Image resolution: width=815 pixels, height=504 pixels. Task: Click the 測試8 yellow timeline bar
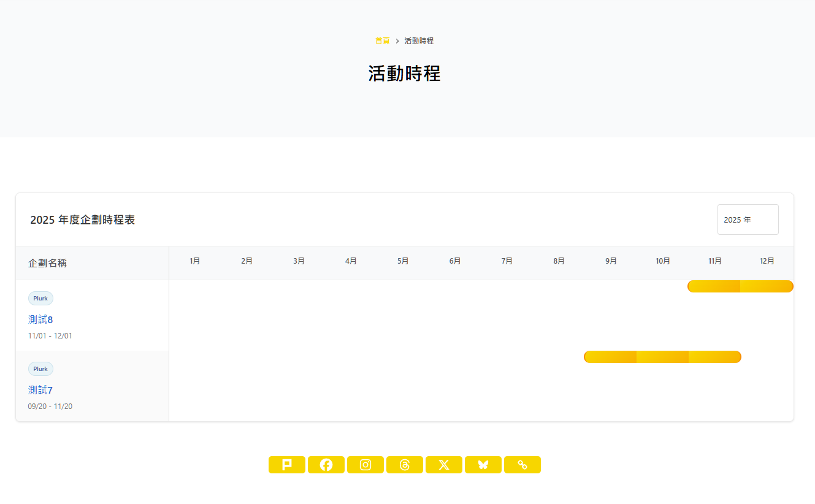pos(740,286)
